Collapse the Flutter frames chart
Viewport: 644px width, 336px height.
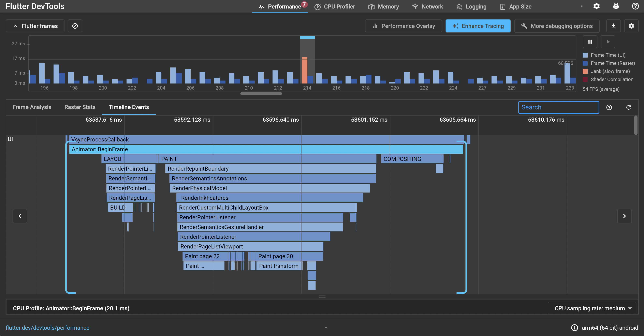tap(35, 26)
